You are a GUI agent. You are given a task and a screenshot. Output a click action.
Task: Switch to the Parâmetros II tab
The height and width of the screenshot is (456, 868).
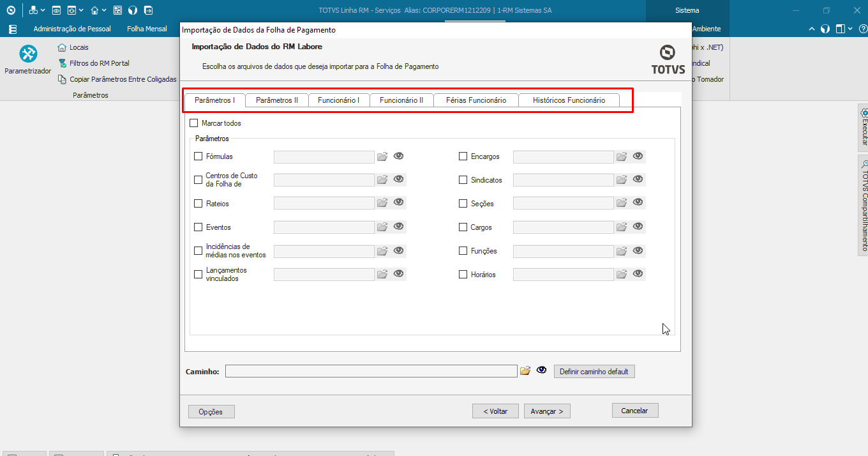277,100
